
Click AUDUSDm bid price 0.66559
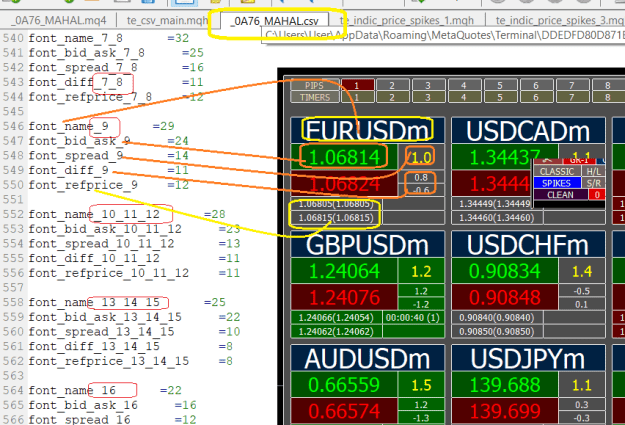[344, 385]
